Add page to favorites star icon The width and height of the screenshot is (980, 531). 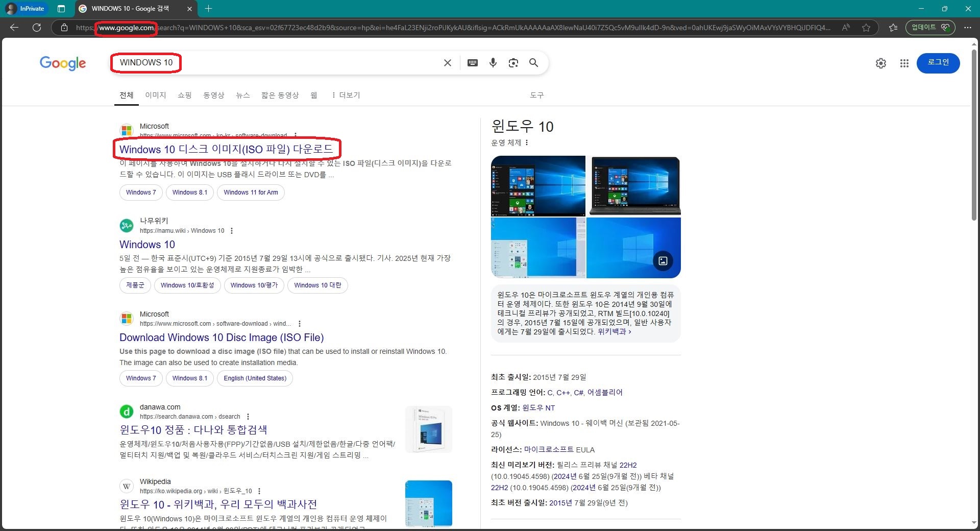pos(866,28)
